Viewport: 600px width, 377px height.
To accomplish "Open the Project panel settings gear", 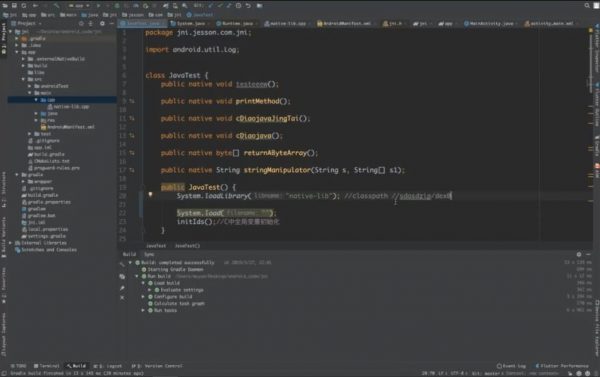I will [102, 24].
